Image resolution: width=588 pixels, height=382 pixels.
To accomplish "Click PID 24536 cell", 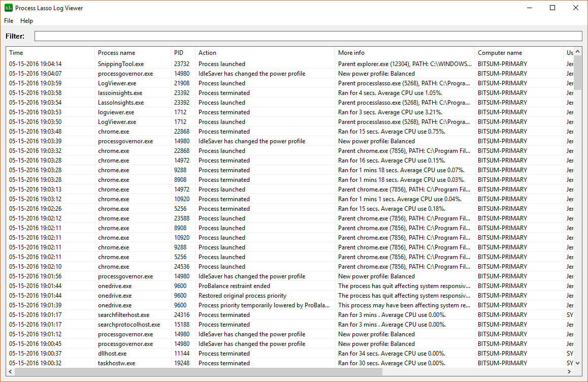I will 182,266.
